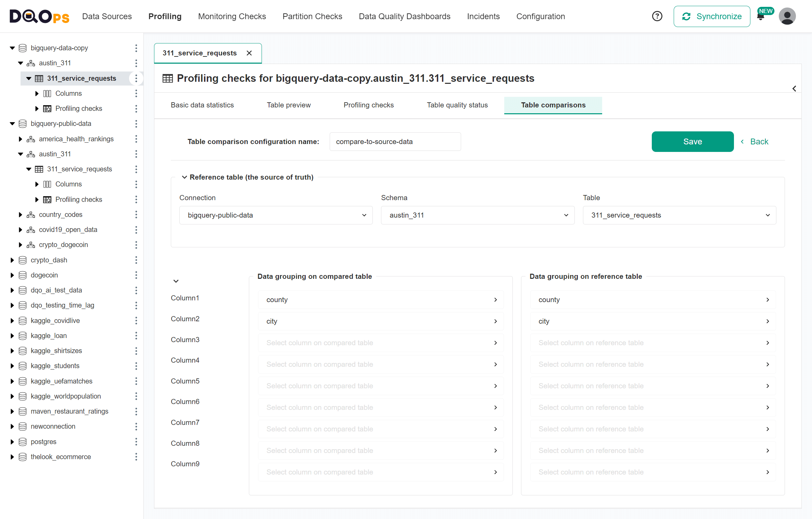This screenshot has width=812, height=519.
Task: Open kebab menu for bigquery-public-data connection
Action: pyautogui.click(x=136, y=124)
